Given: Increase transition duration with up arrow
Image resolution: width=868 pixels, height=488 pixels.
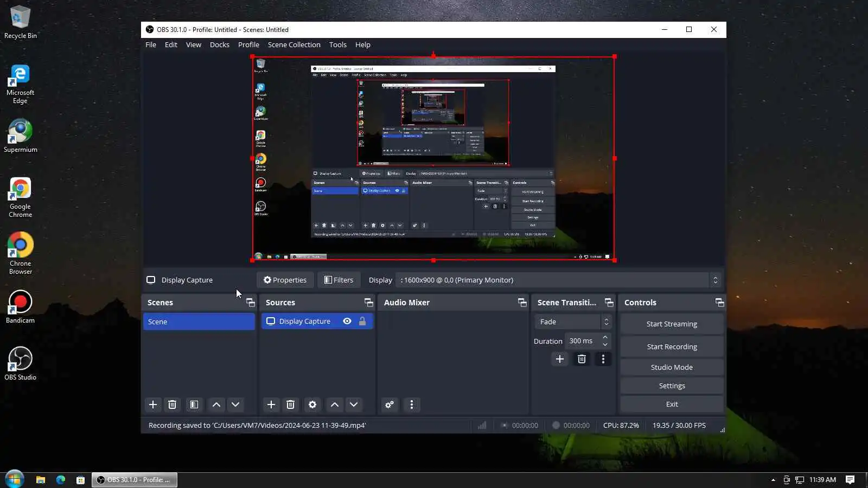Looking at the screenshot, I should point(605,337).
